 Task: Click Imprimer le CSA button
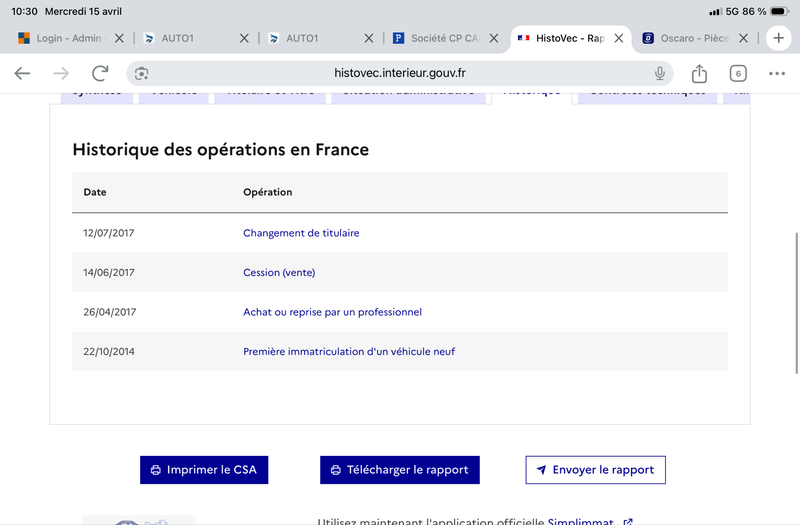click(x=204, y=470)
